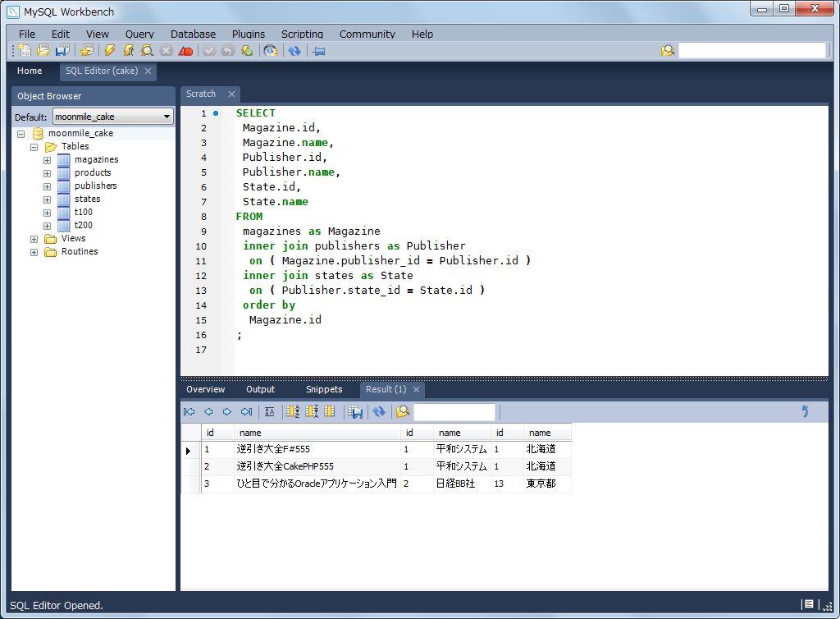The height and width of the screenshot is (619, 840).
Task: Jump to last record in result
Action: pyautogui.click(x=246, y=412)
